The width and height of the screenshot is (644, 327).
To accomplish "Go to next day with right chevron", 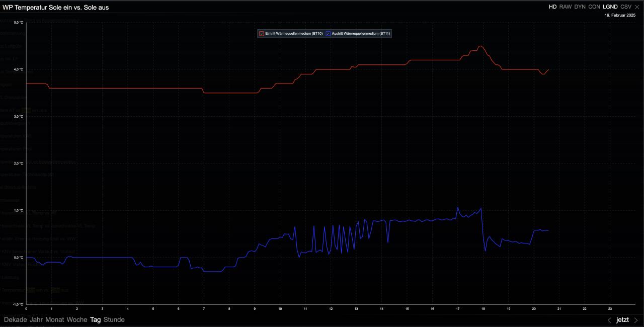I will 636,320.
